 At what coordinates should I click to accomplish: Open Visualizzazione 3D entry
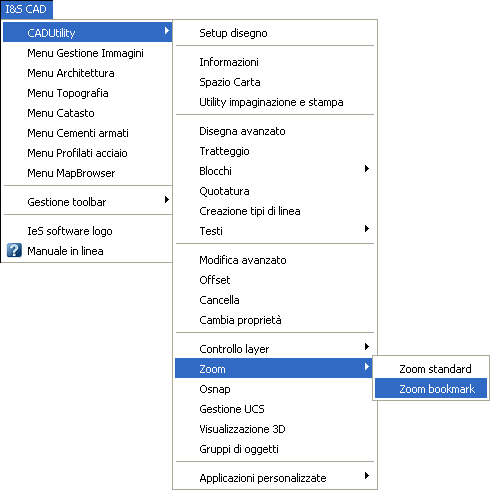pyautogui.click(x=275, y=429)
